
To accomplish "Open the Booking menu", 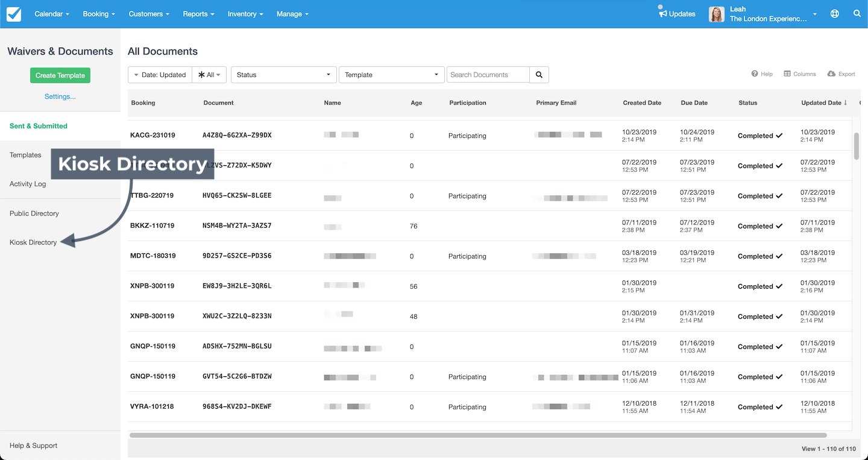I will click(x=99, y=14).
